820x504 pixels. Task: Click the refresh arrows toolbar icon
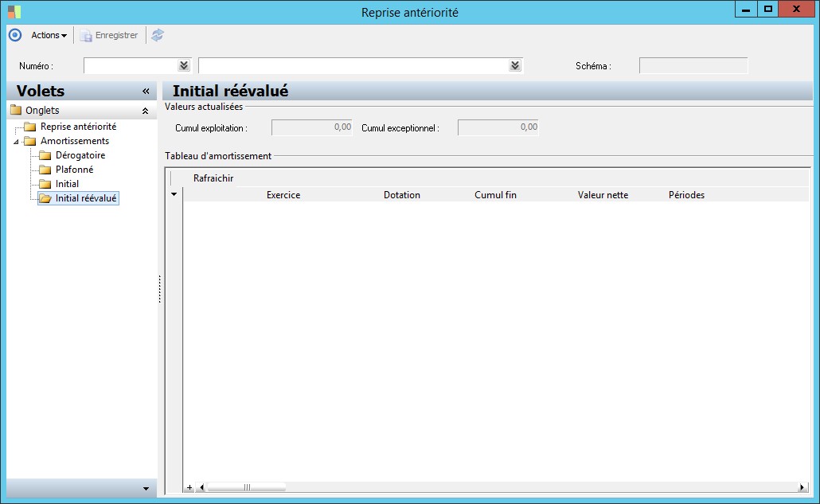click(158, 35)
